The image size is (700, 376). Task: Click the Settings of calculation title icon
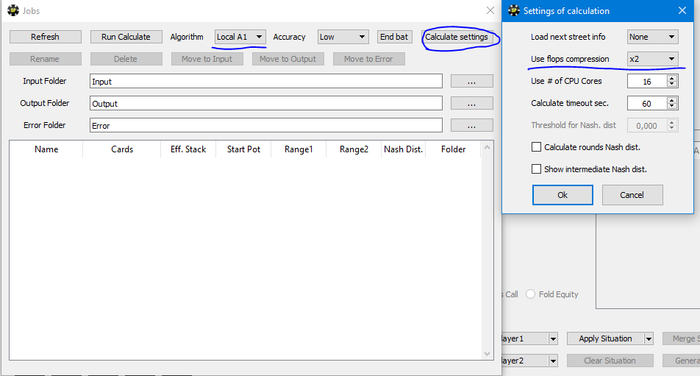click(x=514, y=10)
